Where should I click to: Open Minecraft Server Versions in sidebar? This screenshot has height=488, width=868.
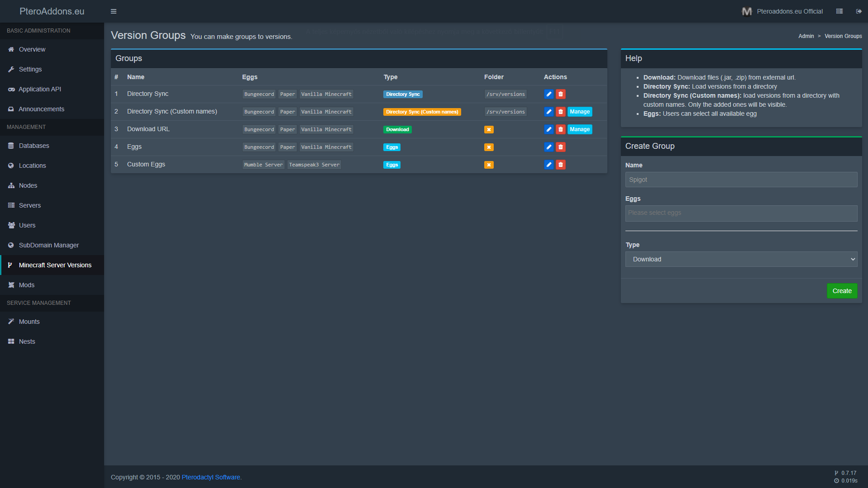coord(55,265)
